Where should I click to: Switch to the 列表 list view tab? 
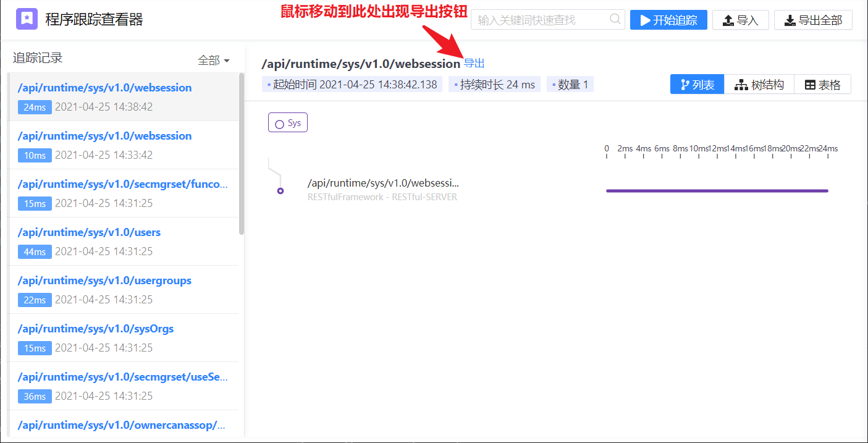(x=697, y=85)
